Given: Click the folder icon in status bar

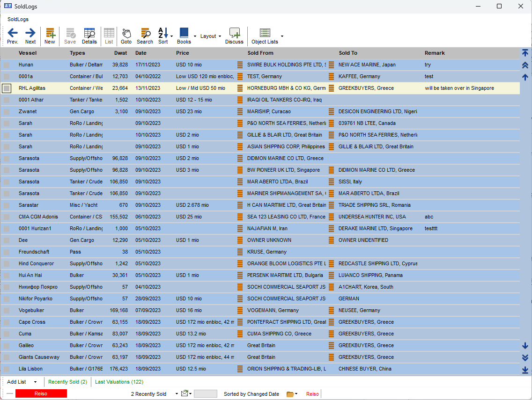Looking at the screenshot, I should (290, 394).
